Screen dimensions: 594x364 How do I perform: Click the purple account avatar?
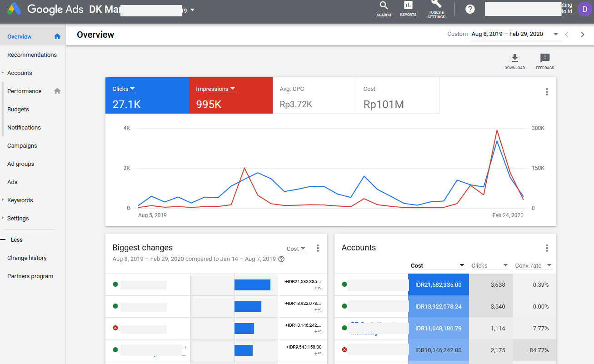click(584, 9)
